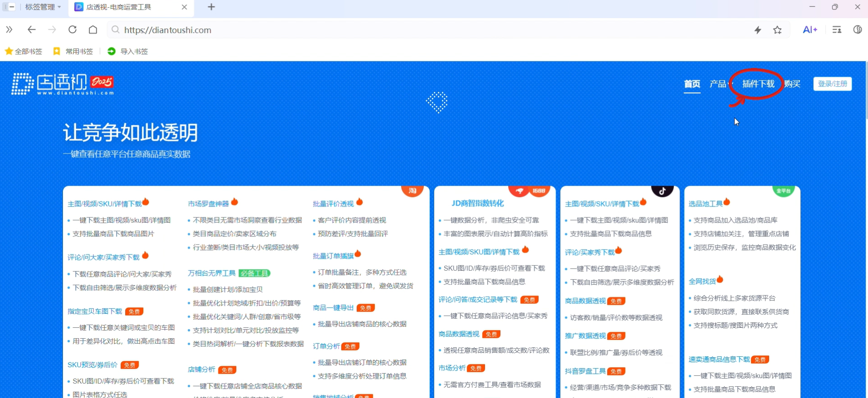Viewport: 868px width, 398px height.
Task: Switch to the 店透视-电商运营工具 browser tab
Action: pyautogui.click(x=131, y=7)
